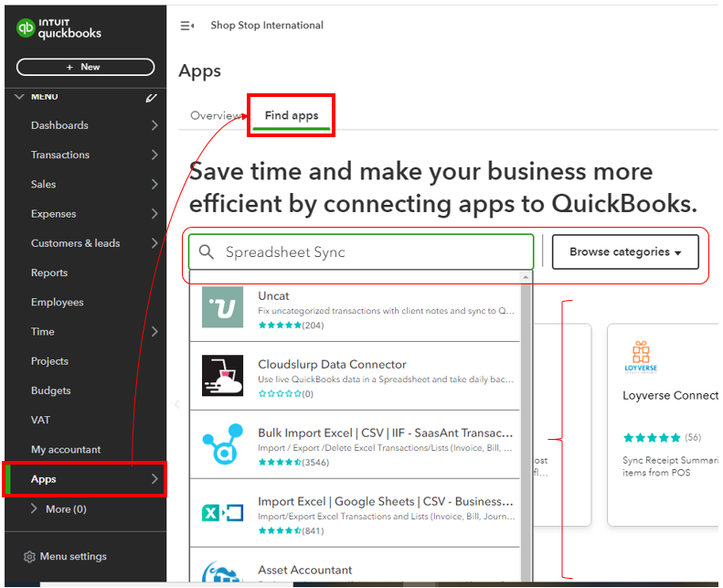723x588 pixels.
Task: Open the Uncat app icon
Action: [223, 307]
